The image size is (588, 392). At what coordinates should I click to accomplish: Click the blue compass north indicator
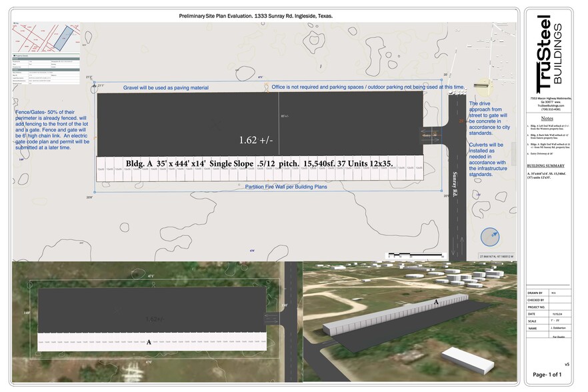click(x=489, y=237)
